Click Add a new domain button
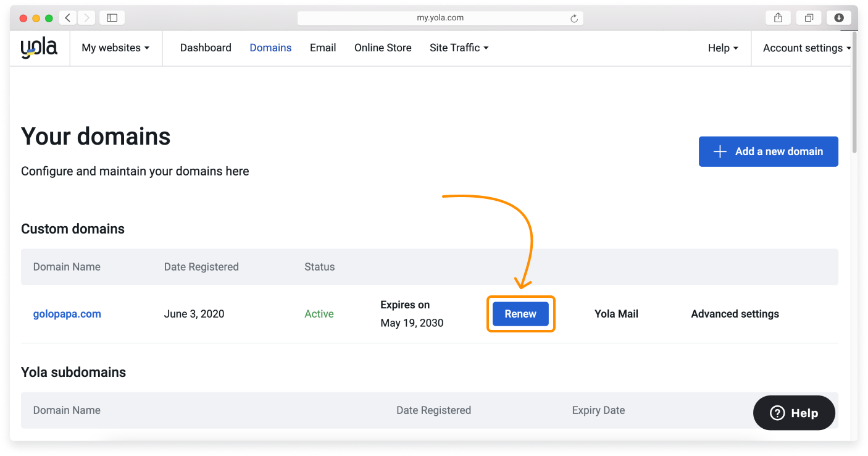The height and width of the screenshot is (456, 868). click(x=768, y=151)
